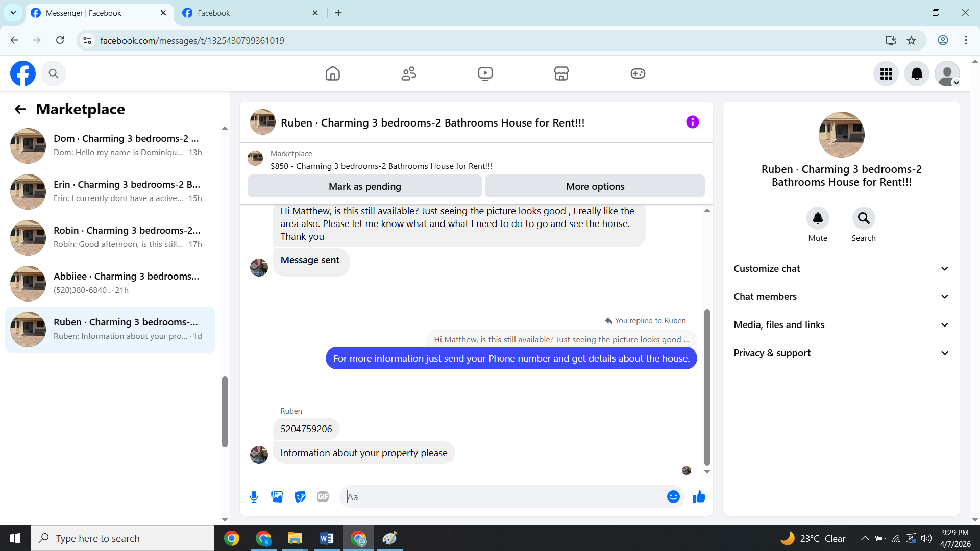Image resolution: width=980 pixels, height=551 pixels.
Task: Click the chat messages vertical scrollbar
Action: [707, 388]
